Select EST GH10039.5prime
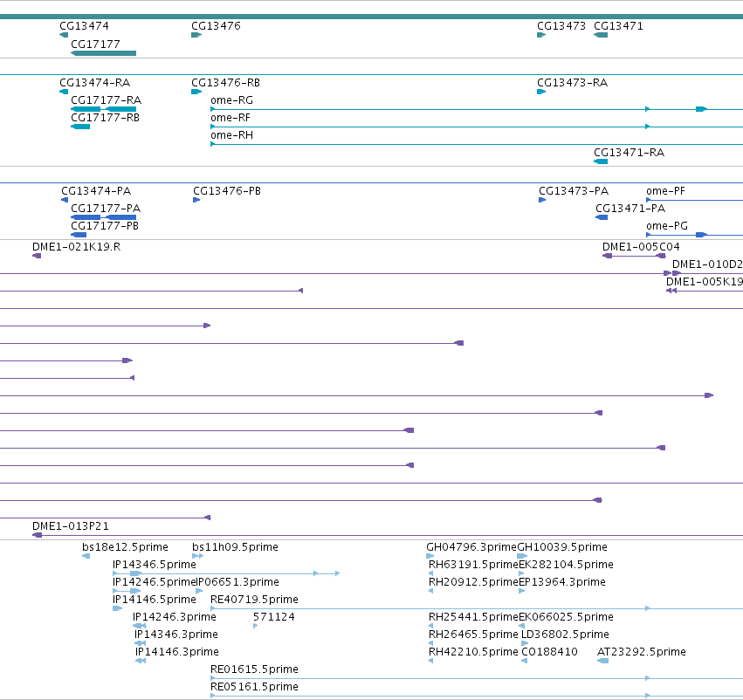 562,547
